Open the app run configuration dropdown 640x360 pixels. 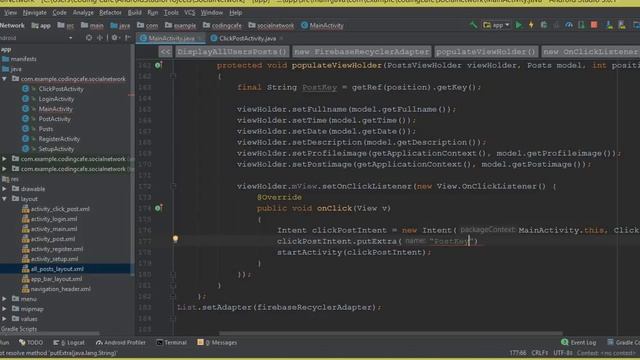[496, 25]
